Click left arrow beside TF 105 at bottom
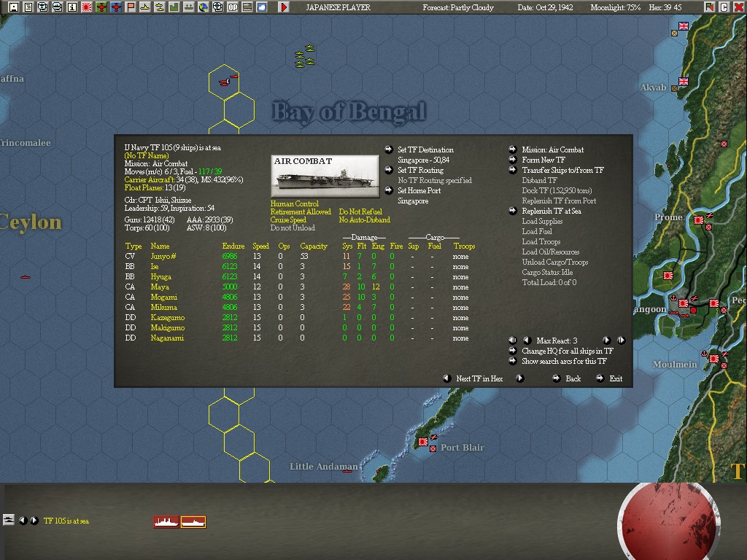 (x=23, y=521)
